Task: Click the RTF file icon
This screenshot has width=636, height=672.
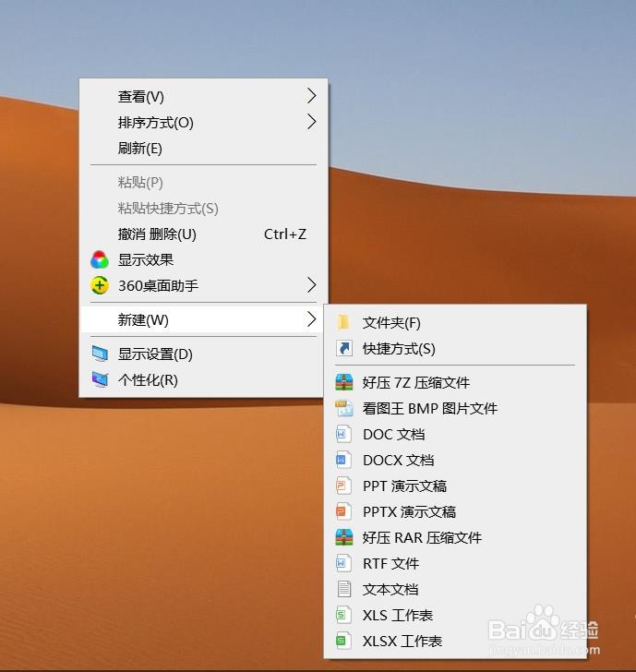Action: [343, 563]
